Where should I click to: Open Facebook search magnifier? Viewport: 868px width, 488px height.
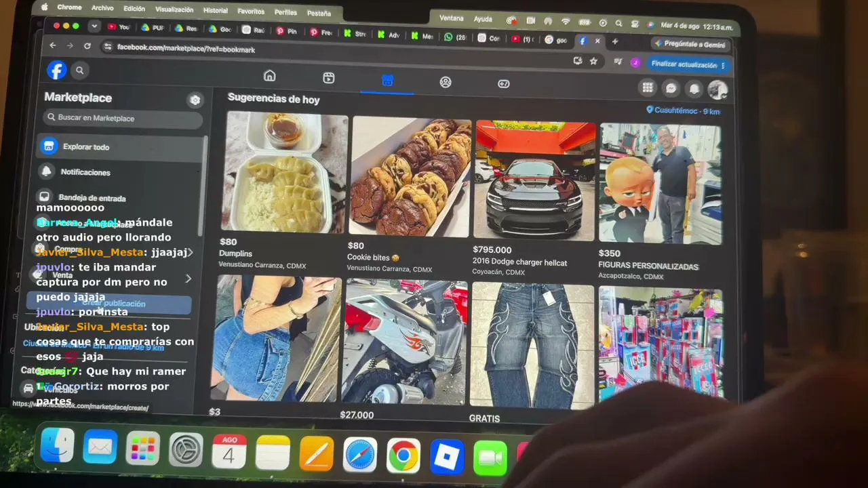click(x=80, y=70)
